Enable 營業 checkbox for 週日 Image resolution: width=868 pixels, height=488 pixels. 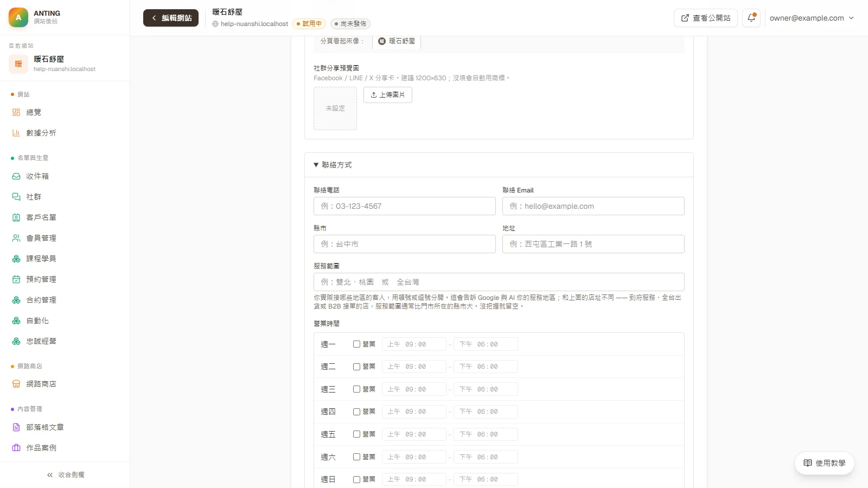coord(356,479)
